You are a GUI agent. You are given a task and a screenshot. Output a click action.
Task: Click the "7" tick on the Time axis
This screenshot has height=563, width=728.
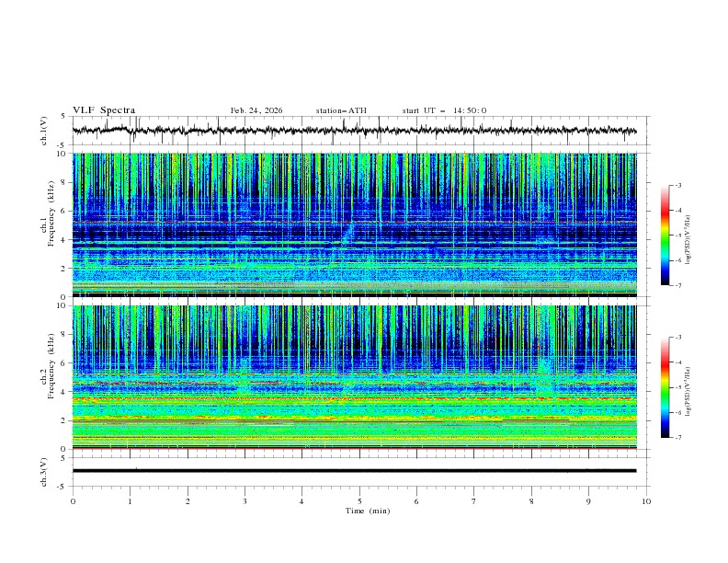click(x=474, y=501)
